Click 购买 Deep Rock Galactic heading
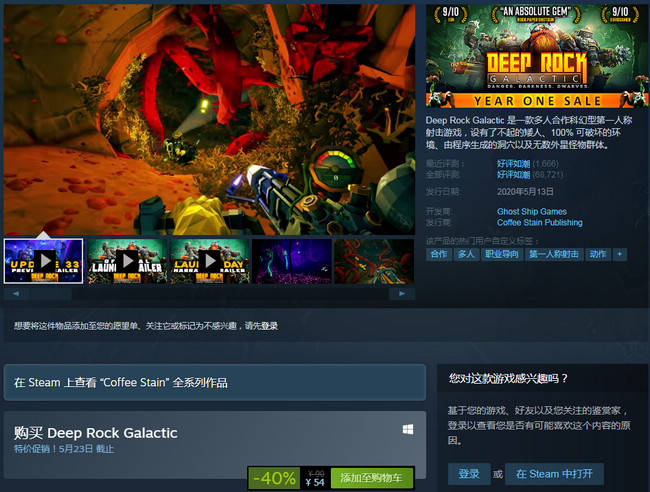 [96, 433]
